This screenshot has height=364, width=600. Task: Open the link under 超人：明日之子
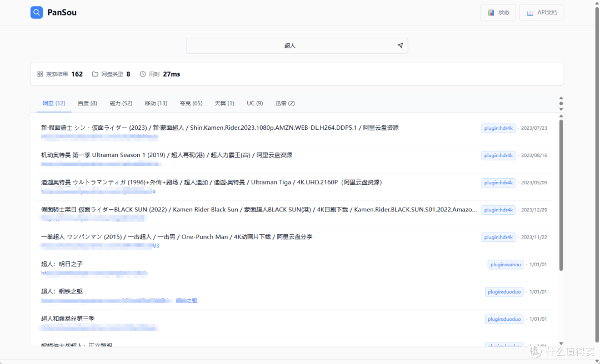click(94, 273)
